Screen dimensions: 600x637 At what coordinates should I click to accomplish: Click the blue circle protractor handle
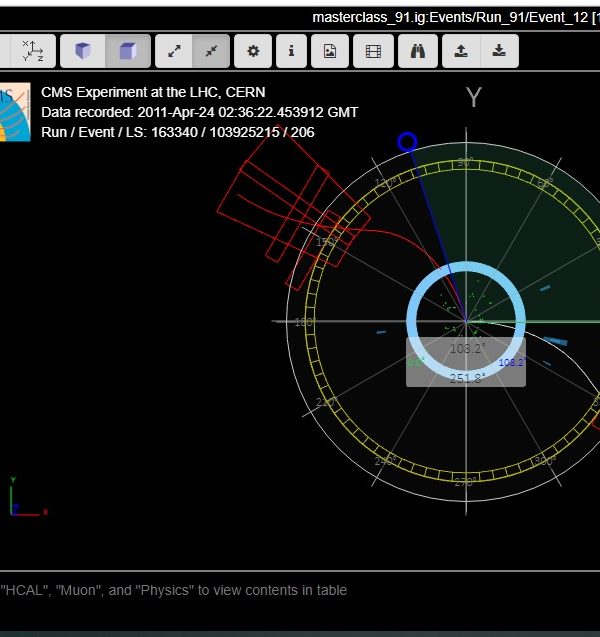coord(407,142)
